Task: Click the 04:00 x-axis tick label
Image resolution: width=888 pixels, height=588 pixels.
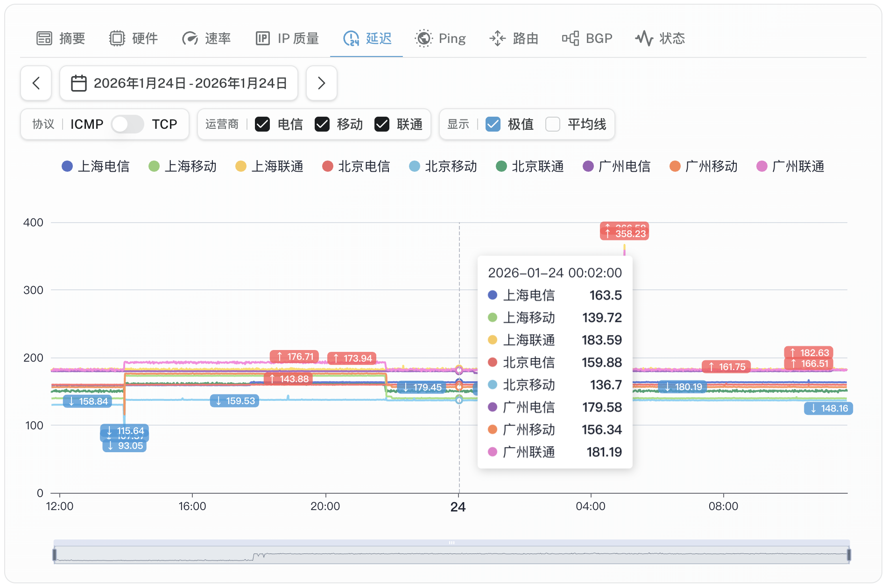Action: pos(591,506)
